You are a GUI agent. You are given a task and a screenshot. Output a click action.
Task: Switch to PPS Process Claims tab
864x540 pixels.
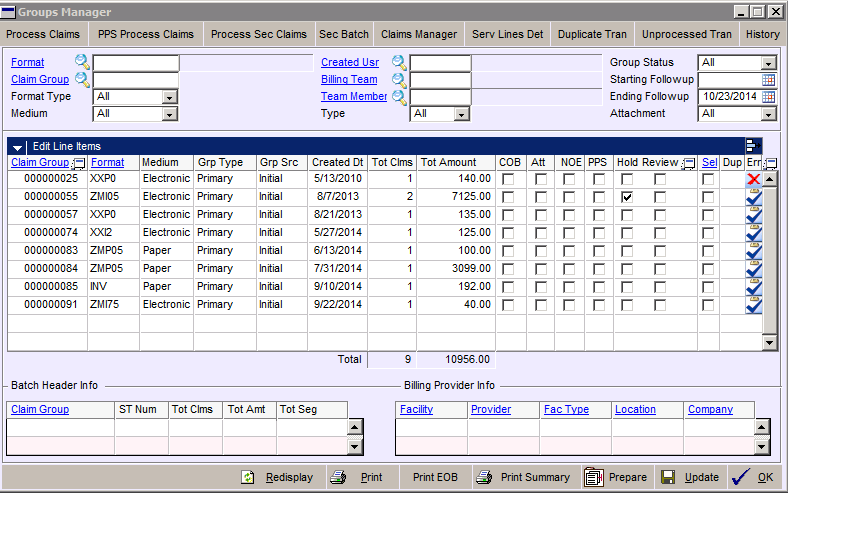[x=146, y=34]
